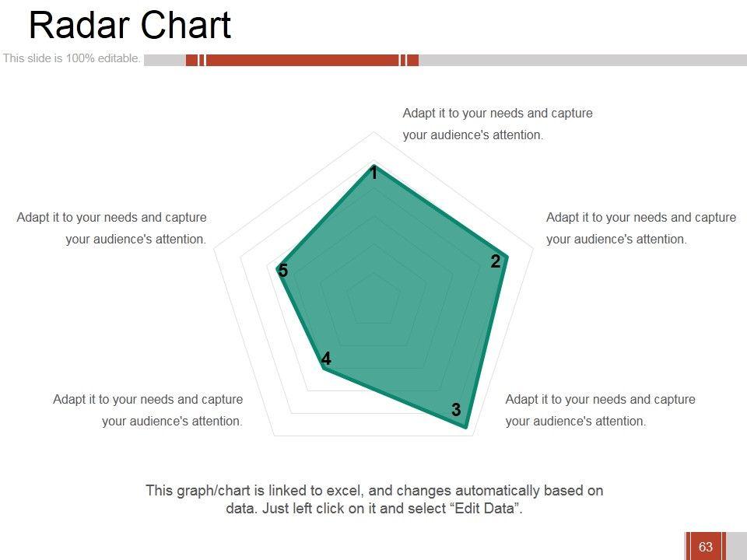
Task: Click data point label 4 on chart
Action: (x=326, y=359)
